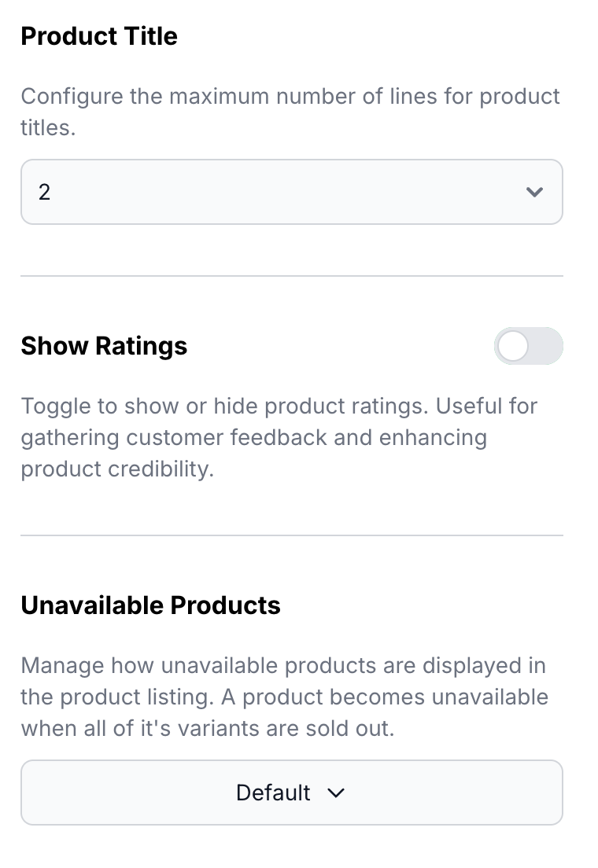Image resolution: width=598 pixels, height=868 pixels.
Task: Enable the Show Ratings switch
Action: click(x=528, y=346)
